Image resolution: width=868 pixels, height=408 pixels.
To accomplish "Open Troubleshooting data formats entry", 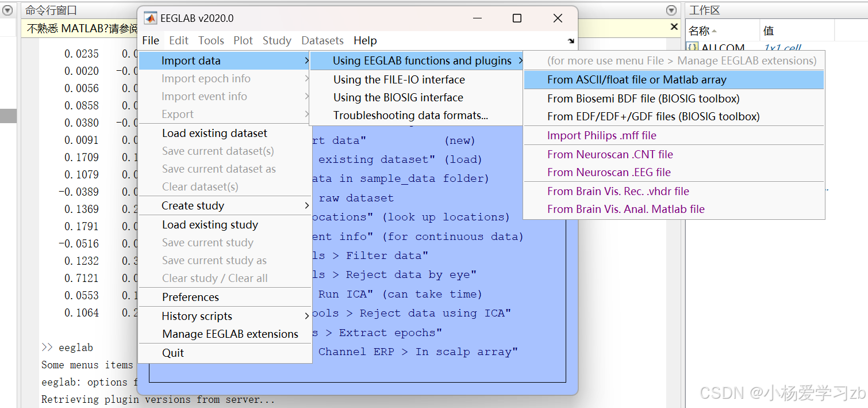I will [417, 115].
